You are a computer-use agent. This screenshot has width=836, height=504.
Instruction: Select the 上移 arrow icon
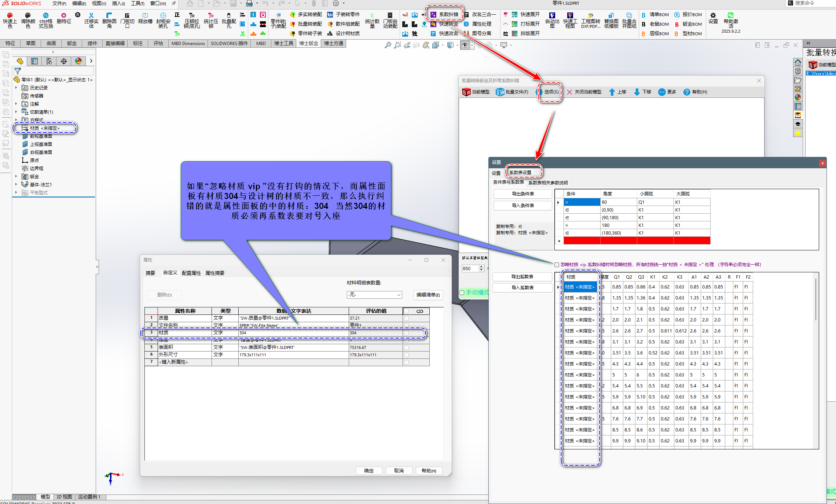pyautogui.click(x=612, y=92)
